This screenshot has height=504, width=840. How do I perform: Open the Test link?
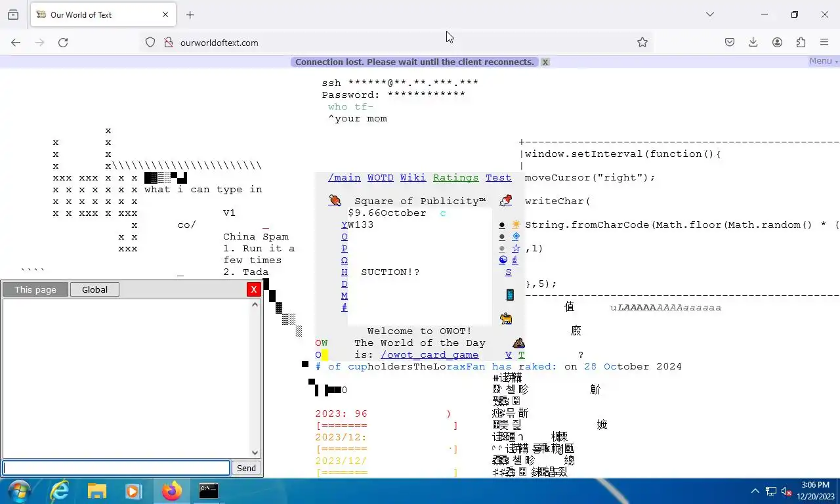499,177
